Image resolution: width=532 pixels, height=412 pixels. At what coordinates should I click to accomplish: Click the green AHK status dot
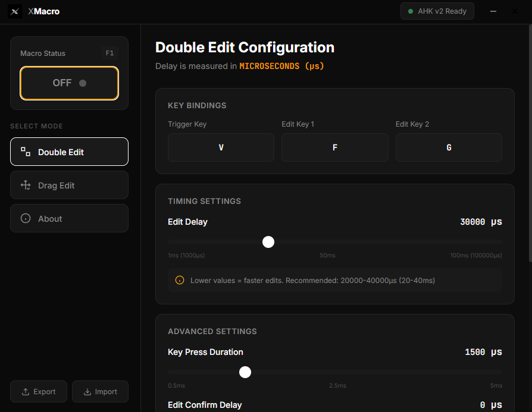pos(411,11)
